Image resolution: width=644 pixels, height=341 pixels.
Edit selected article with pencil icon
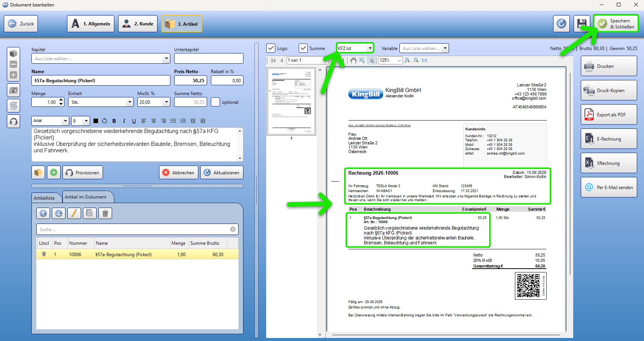tap(74, 213)
